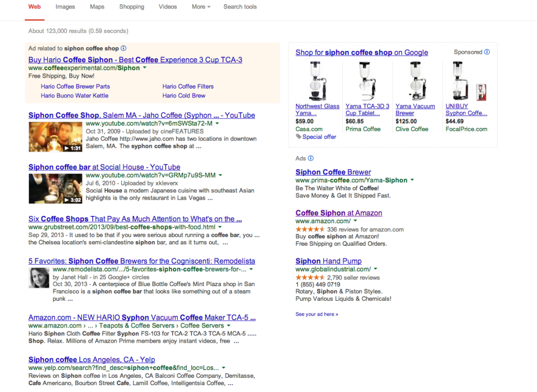Open the Hario Coffee Brewer Parts sitelink
This screenshot has width=537, height=392.
pyautogui.click(x=76, y=86)
